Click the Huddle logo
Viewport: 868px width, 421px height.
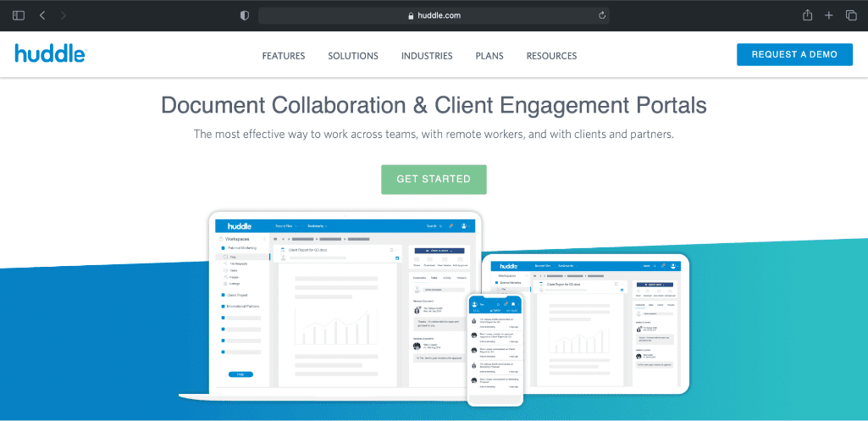point(50,54)
